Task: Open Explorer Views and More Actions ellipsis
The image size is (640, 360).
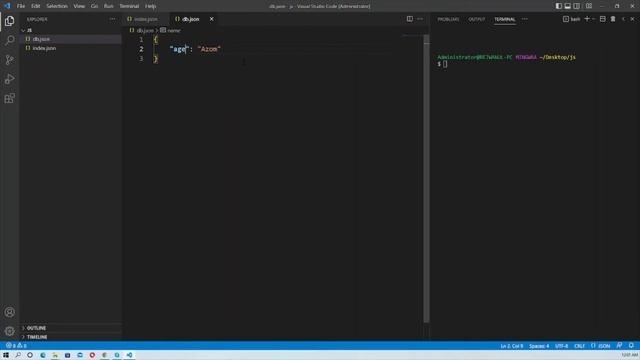Action: coord(112,19)
